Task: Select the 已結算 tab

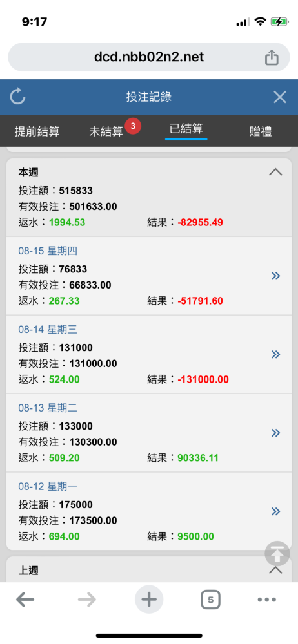Action: [186, 129]
